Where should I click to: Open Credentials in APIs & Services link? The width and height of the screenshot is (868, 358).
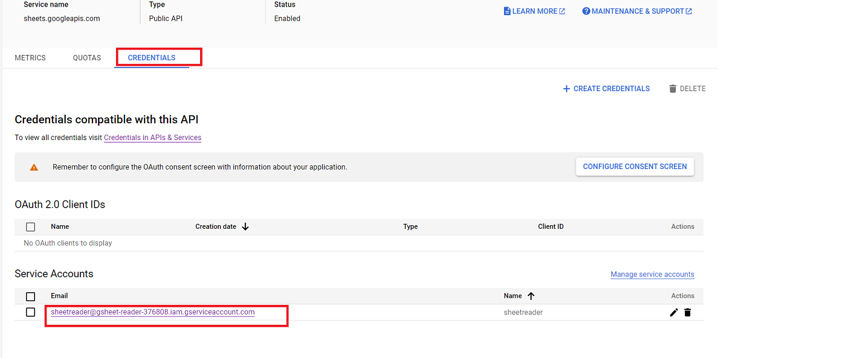[152, 138]
